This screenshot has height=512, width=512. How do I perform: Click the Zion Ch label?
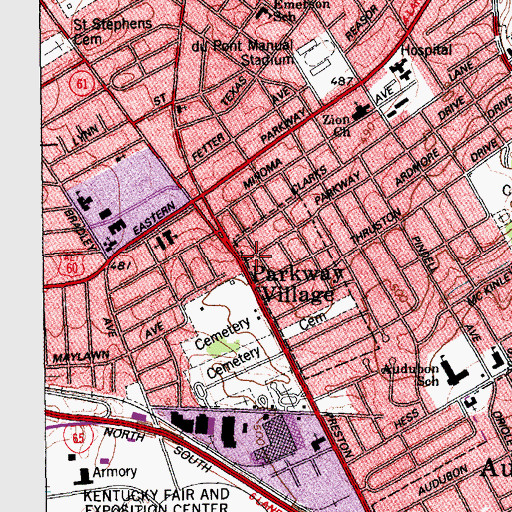tap(337, 126)
